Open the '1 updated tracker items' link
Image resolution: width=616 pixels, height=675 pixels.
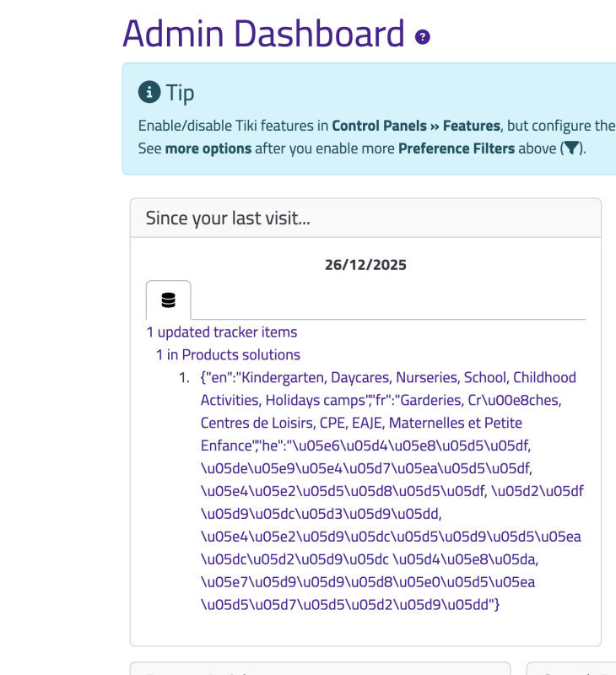click(222, 332)
